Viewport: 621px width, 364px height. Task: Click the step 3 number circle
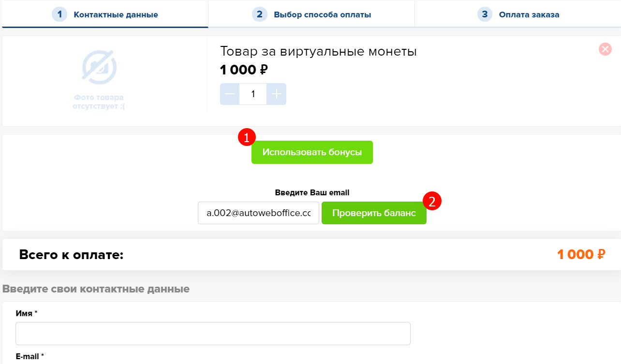pyautogui.click(x=485, y=15)
